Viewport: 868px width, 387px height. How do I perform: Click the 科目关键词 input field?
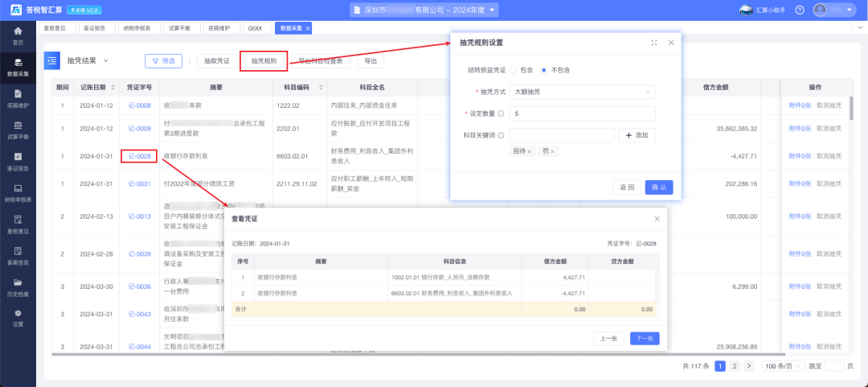(x=562, y=135)
